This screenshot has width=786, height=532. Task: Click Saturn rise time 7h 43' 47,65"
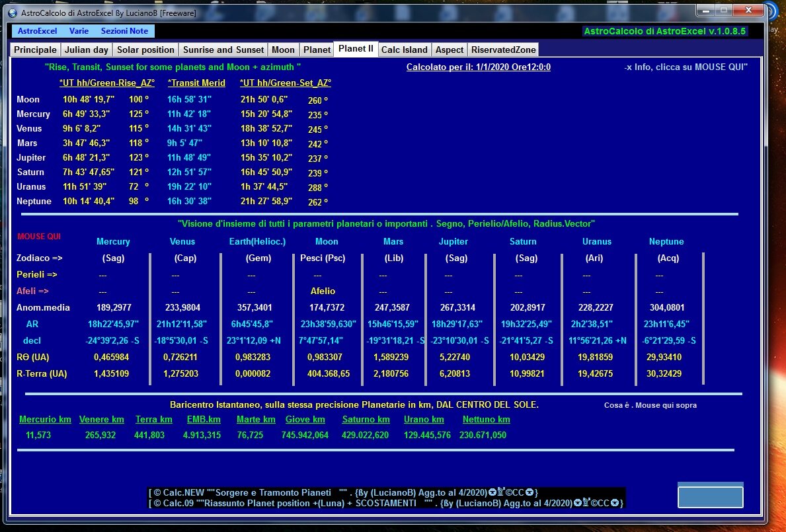coord(88,172)
